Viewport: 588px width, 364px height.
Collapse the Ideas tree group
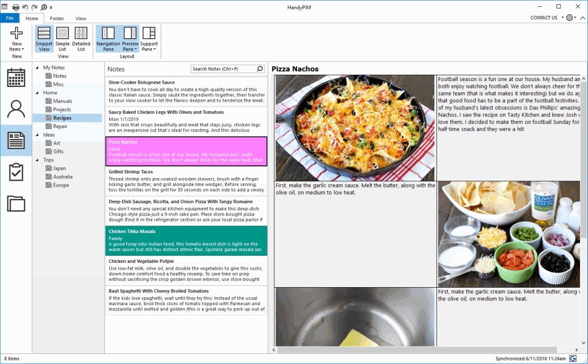[37, 135]
